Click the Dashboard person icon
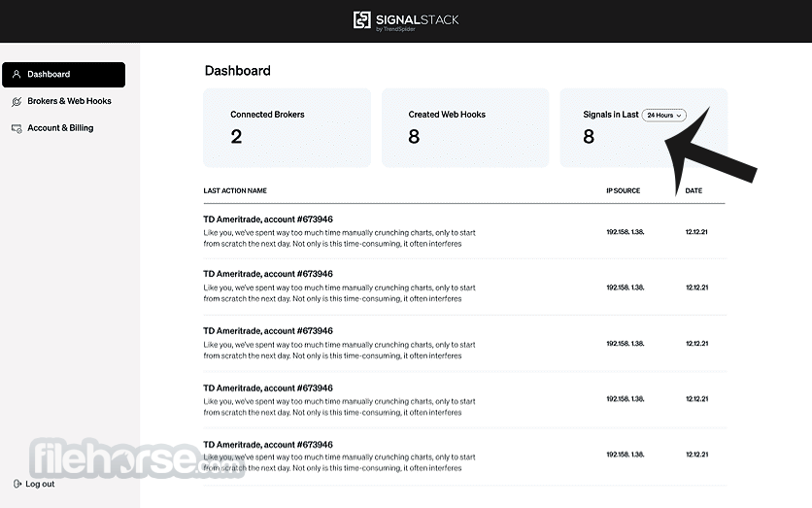This screenshot has width=812, height=508. (x=17, y=74)
